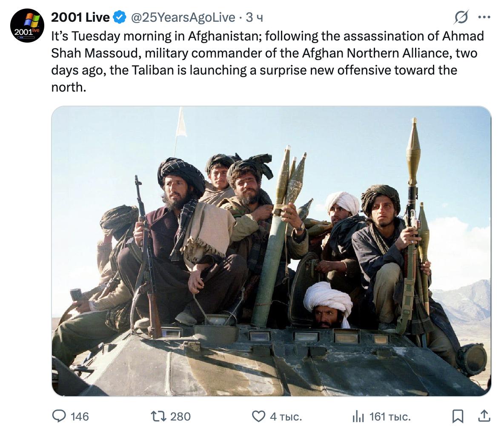Open the 2001 Live display name
This screenshot has width=504, height=432.
(80, 17)
